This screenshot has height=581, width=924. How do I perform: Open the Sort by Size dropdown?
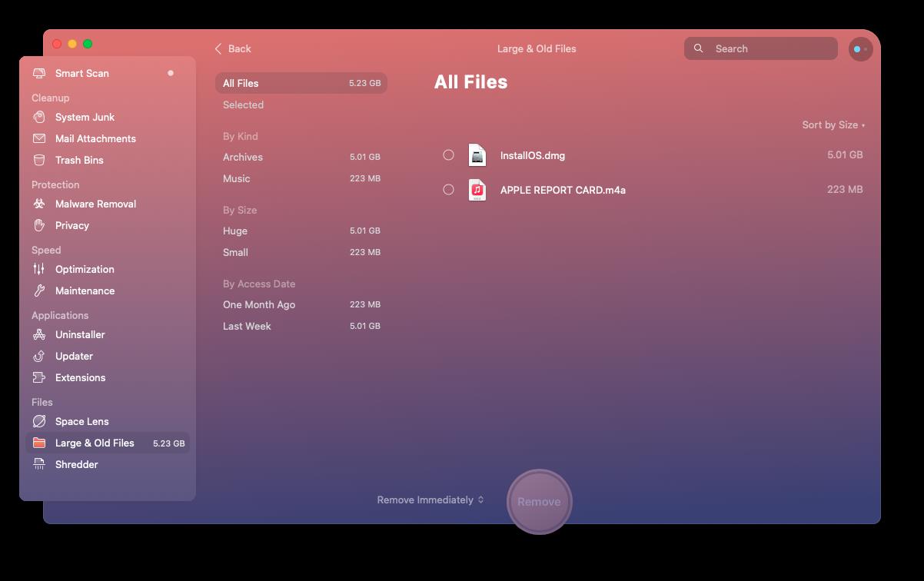833,124
